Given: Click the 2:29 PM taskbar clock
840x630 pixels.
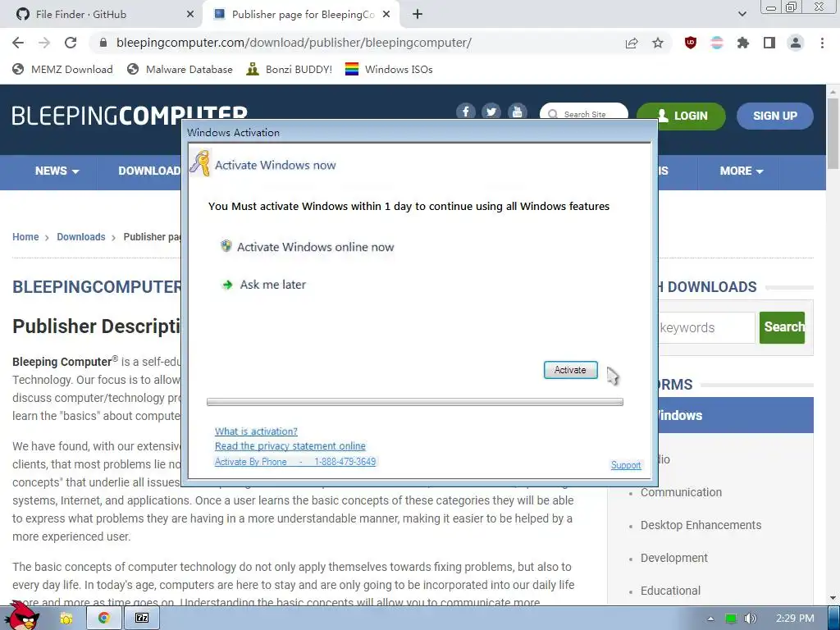Looking at the screenshot, I should point(795,619).
